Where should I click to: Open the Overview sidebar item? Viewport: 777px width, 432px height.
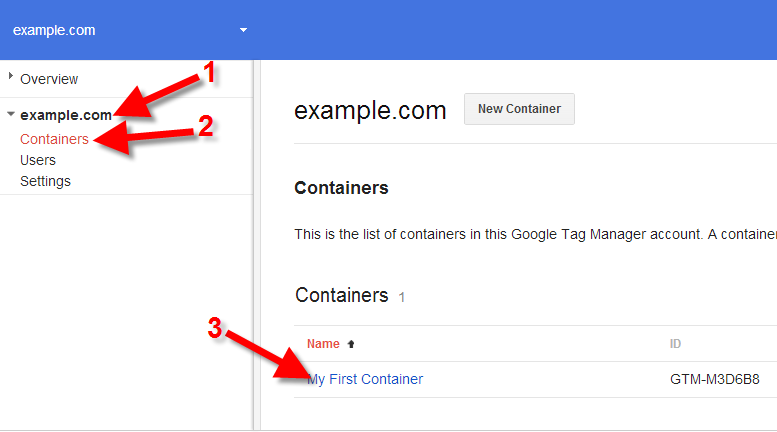coord(49,79)
